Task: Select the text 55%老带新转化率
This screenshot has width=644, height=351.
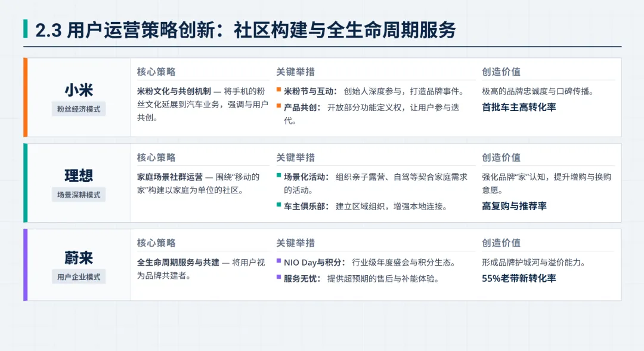Action: coord(519,278)
